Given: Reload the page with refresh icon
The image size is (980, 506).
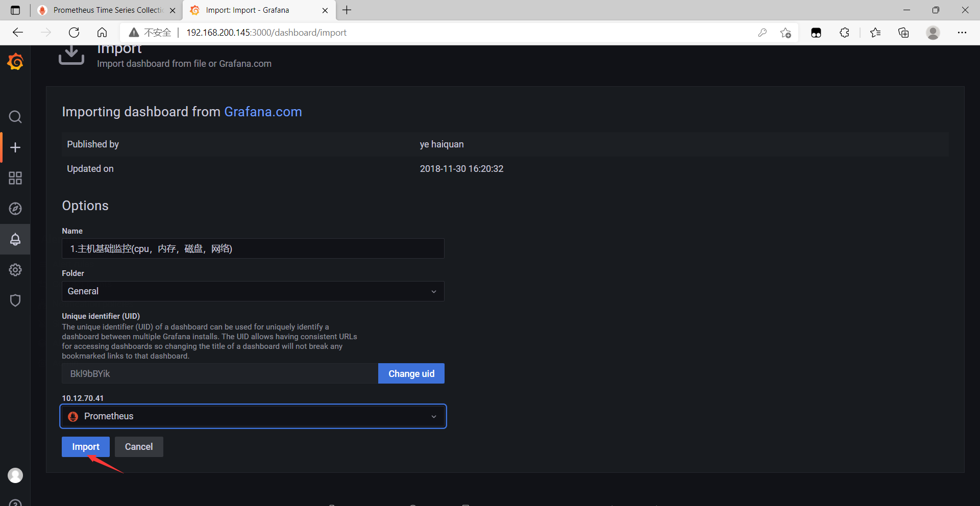Looking at the screenshot, I should tap(74, 33).
